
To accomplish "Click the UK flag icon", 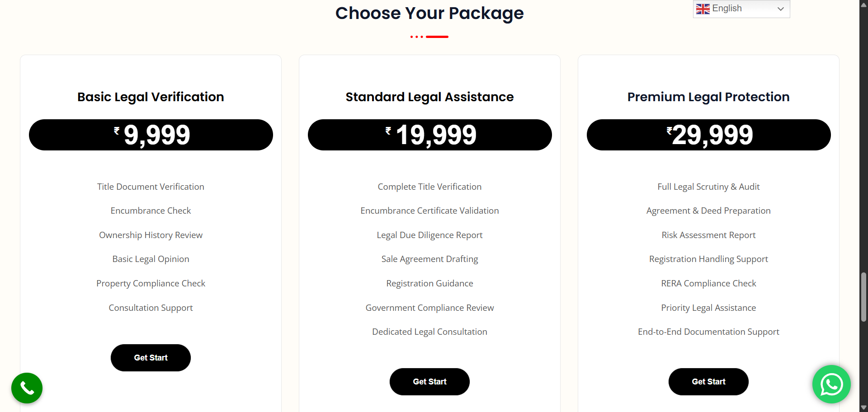I will pos(703,9).
